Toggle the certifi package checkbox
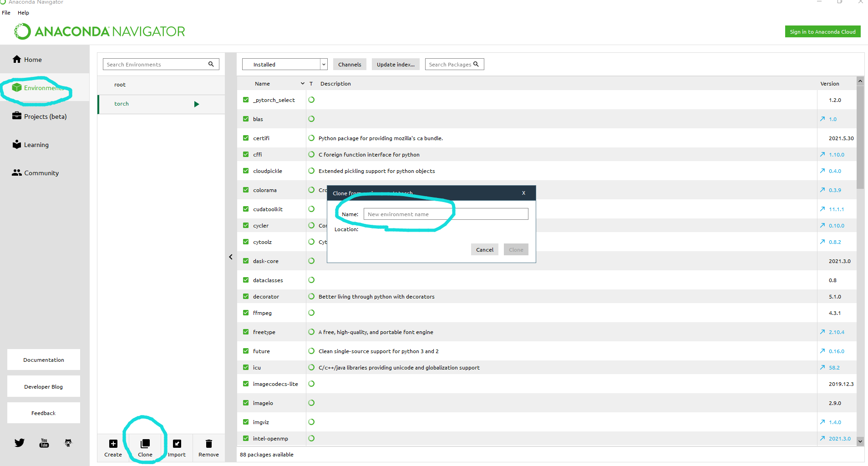The height and width of the screenshot is (466, 868). pyautogui.click(x=246, y=138)
